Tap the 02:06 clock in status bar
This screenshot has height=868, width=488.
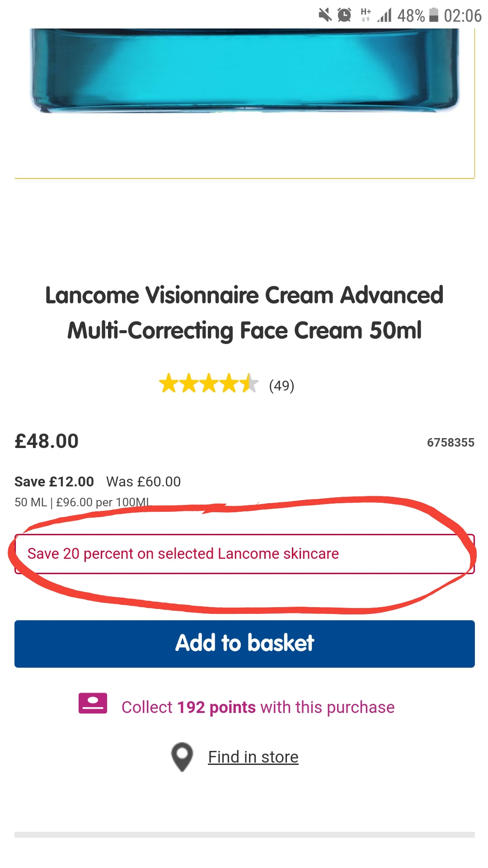pos(463,16)
